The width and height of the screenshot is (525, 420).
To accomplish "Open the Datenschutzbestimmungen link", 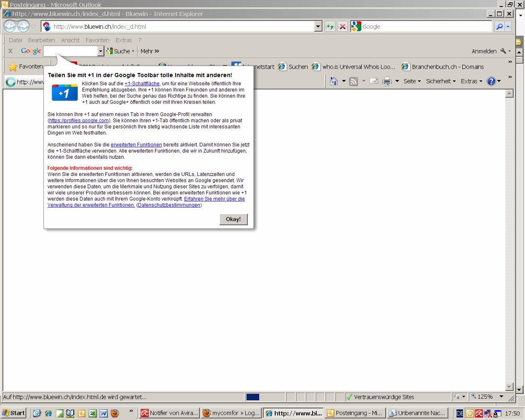I will (x=169, y=205).
